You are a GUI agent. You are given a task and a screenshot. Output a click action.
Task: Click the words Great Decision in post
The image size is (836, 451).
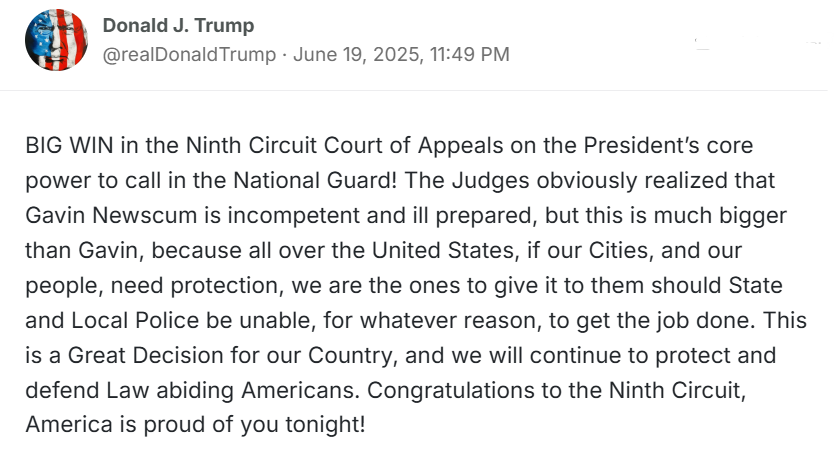pos(146,355)
